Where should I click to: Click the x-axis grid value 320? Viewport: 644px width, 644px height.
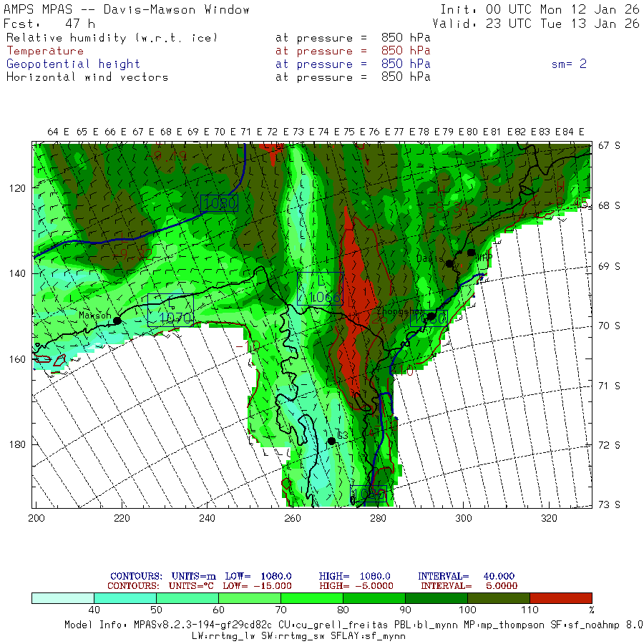549,518
